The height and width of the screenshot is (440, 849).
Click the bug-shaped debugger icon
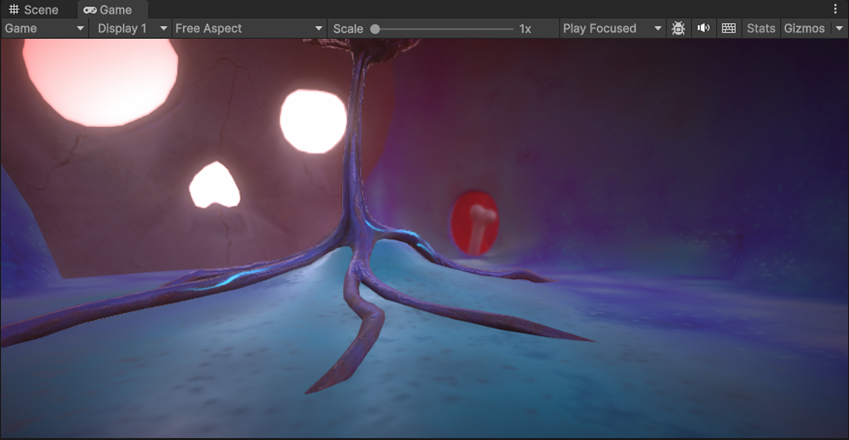pyautogui.click(x=679, y=28)
